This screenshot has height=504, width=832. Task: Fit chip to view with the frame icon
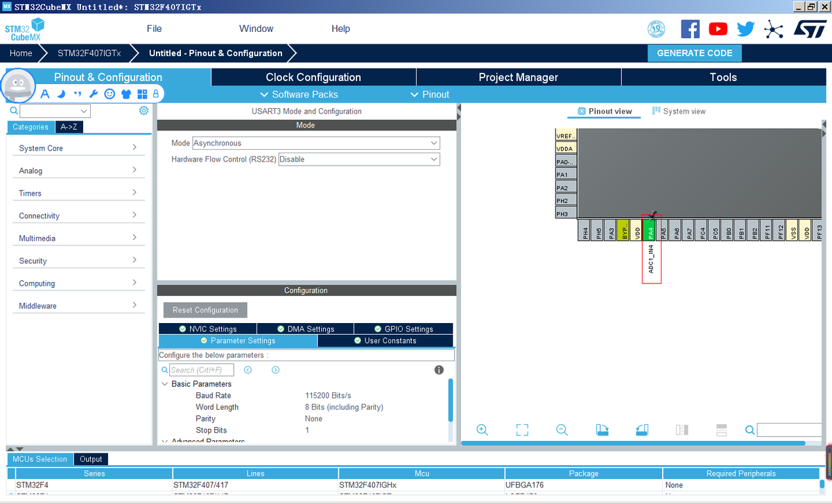(x=523, y=430)
